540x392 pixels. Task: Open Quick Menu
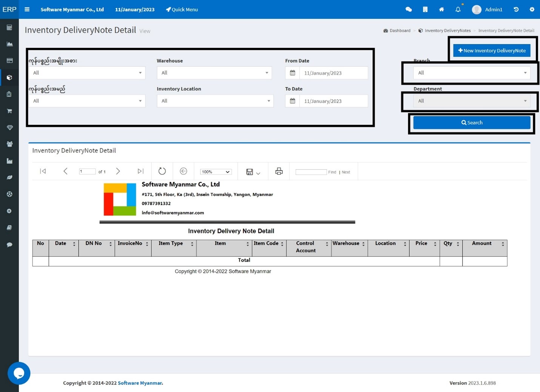click(182, 9)
